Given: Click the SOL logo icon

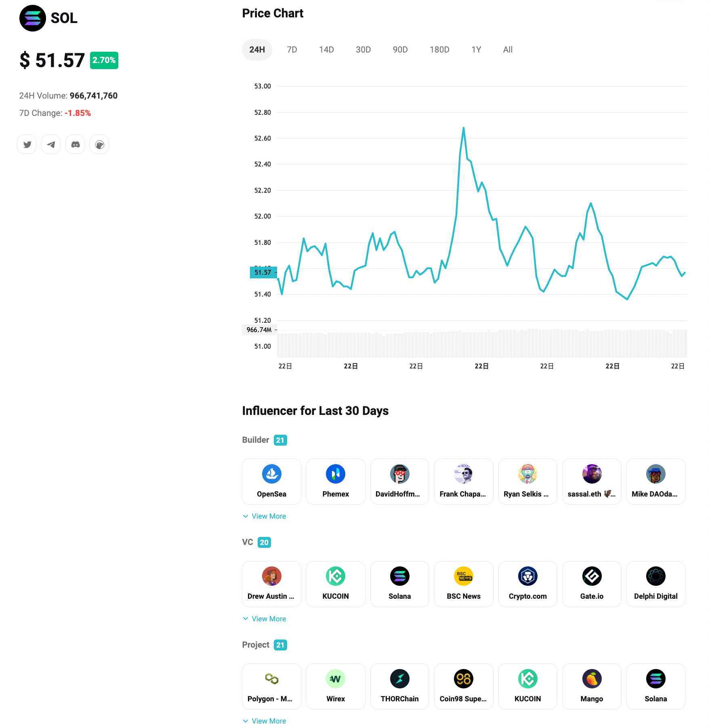Looking at the screenshot, I should pyautogui.click(x=33, y=18).
